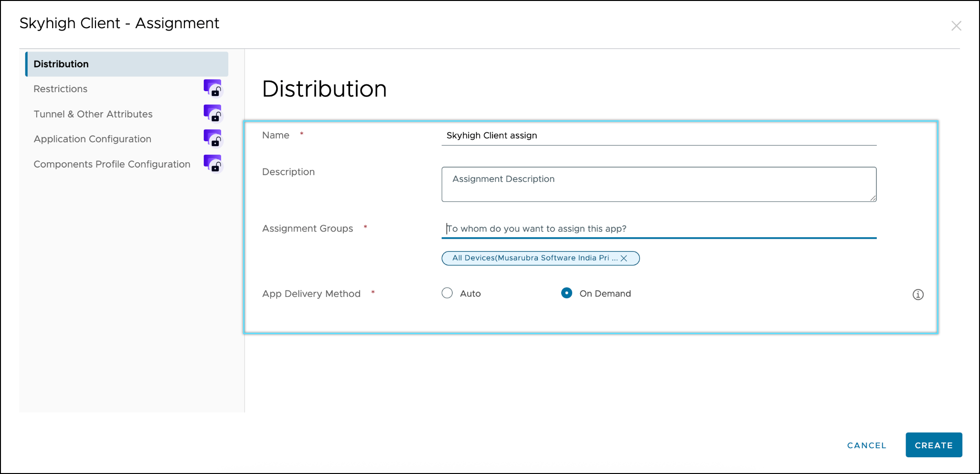Select the Auto delivery method
The image size is (980, 474).
[447, 293]
